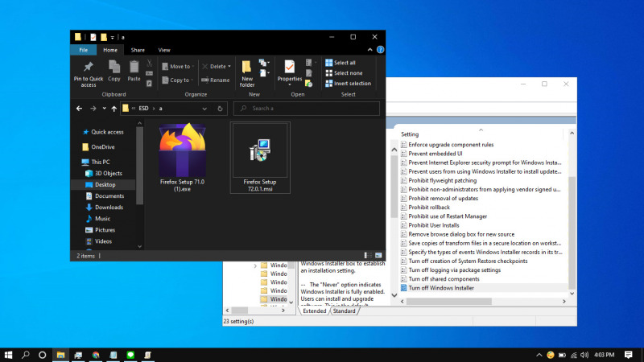Image resolution: width=644 pixels, height=362 pixels.
Task: Open Downloads in navigation pane
Action: (x=109, y=208)
